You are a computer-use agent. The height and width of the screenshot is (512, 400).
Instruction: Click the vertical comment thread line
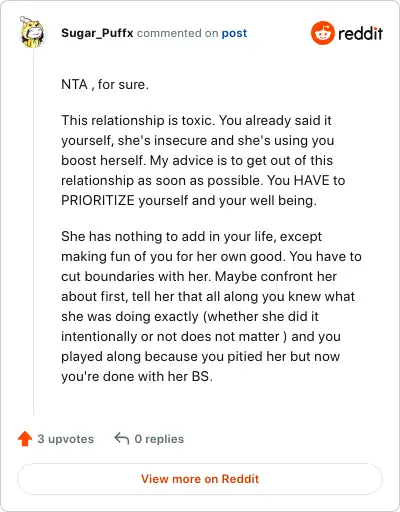[x=33, y=232]
